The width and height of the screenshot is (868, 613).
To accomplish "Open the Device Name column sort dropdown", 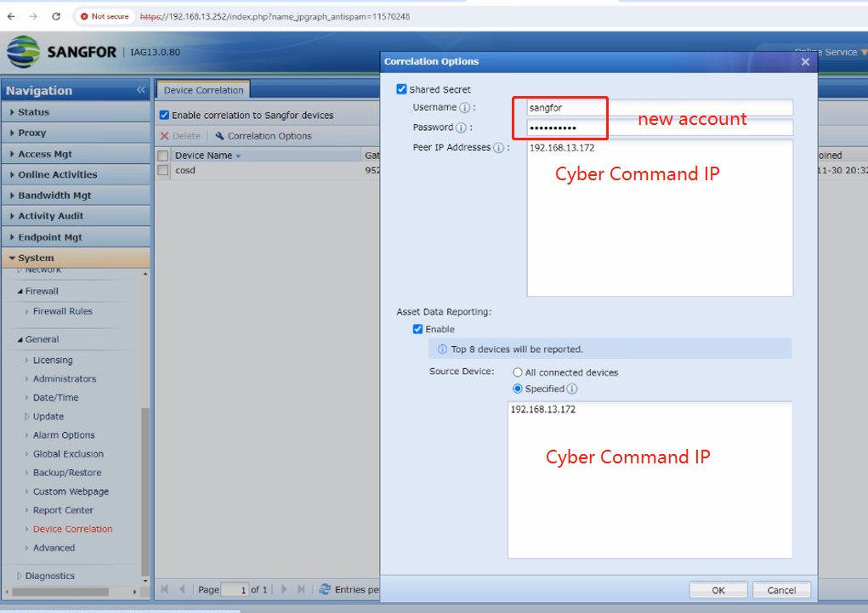I will pyautogui.click(x=239, y=156).
